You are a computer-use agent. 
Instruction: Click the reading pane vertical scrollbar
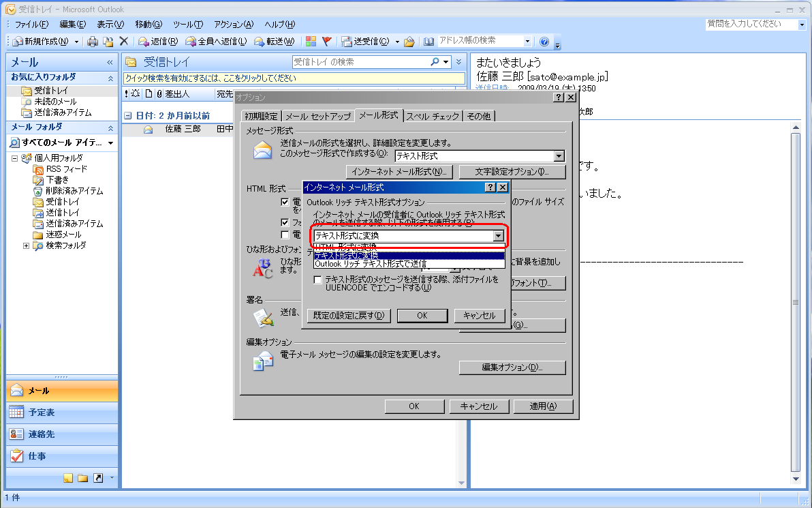point(796,303)
